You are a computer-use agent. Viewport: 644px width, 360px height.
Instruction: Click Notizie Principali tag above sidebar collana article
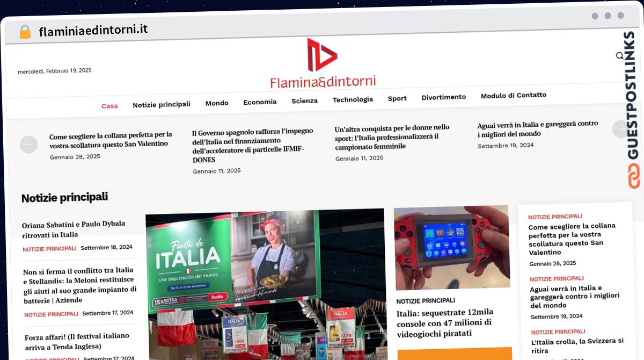coord(555,217)
